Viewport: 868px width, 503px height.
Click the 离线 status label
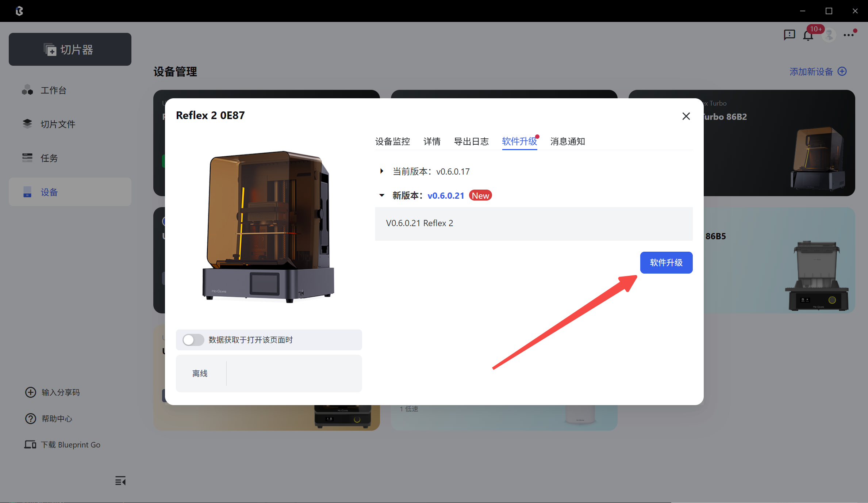pyautogui.click(x=200, y=373)
